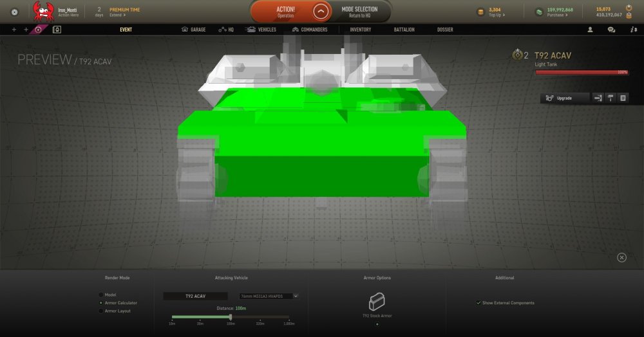Click the T92 ACAV vehicle title at right

[553, 55]
